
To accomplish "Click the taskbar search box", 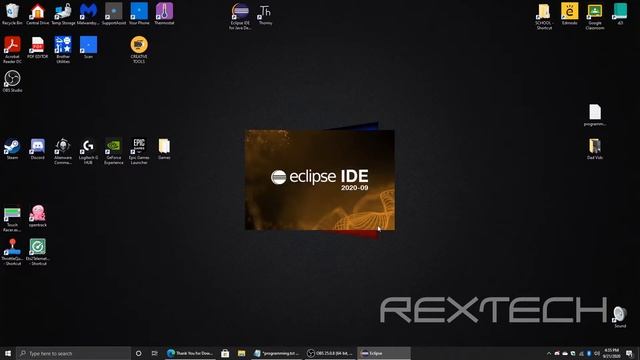I will pyautogui.click(x=73, y=353).
